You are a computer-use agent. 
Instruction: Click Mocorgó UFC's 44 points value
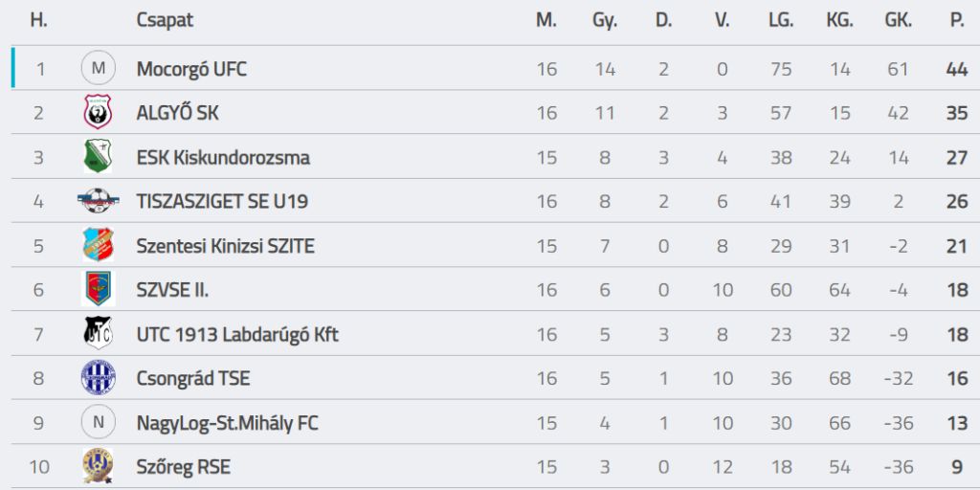(x=956, y=69)
